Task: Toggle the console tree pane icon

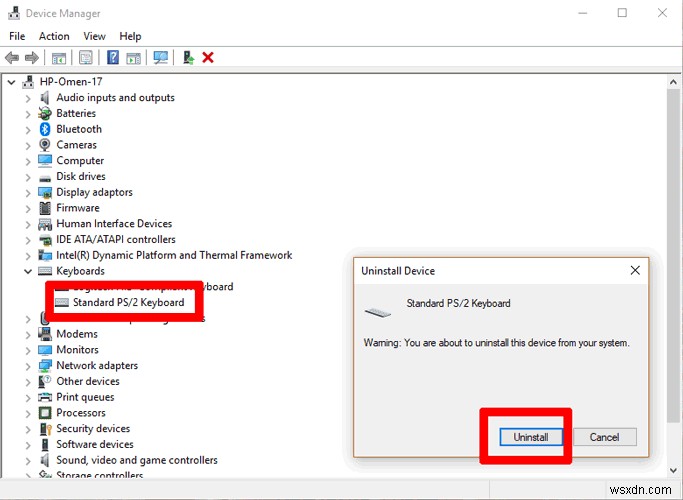Action: [x=59, y=57]
